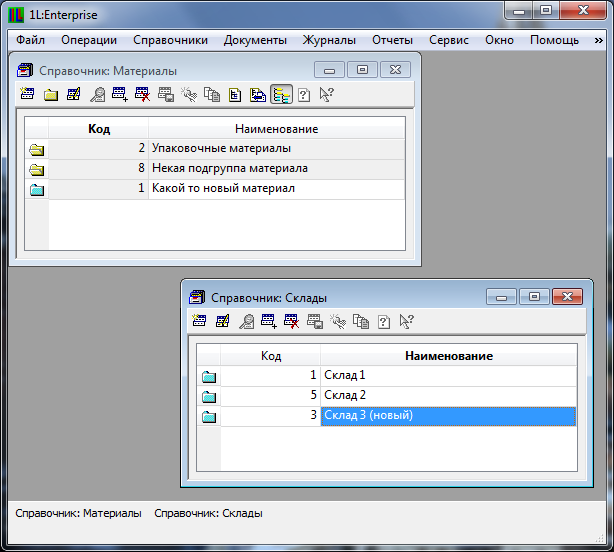Click edit item icon in Склады toolbar
Screen dimensions: 614x552
[222, 321]
